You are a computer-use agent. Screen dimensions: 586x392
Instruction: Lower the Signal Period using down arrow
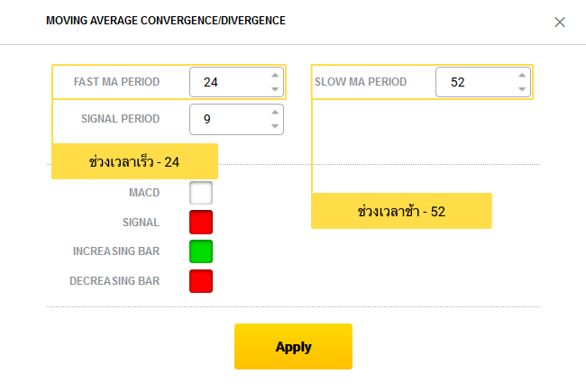coord(275,125)
